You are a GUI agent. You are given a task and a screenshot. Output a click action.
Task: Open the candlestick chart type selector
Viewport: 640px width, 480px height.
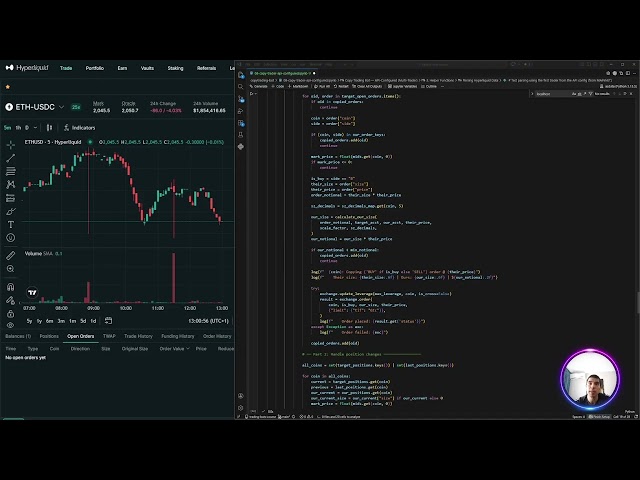point(49,128)
